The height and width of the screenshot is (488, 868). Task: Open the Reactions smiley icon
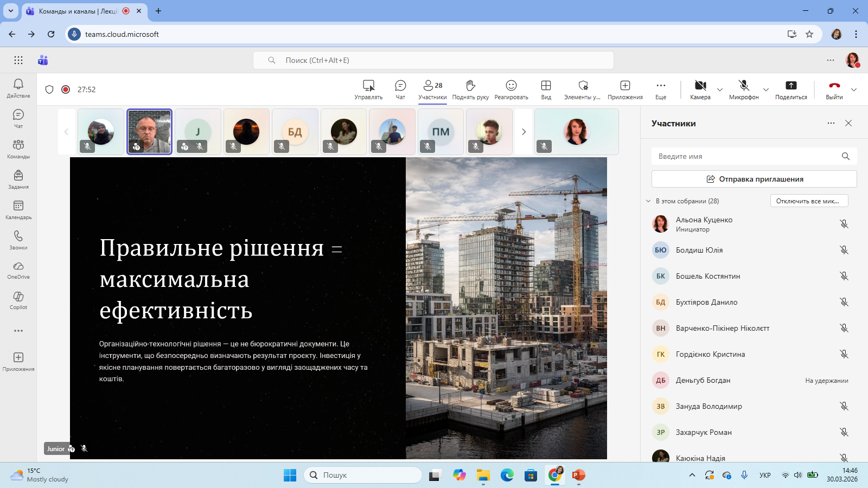pyautogui.click(x=511, y=89)
